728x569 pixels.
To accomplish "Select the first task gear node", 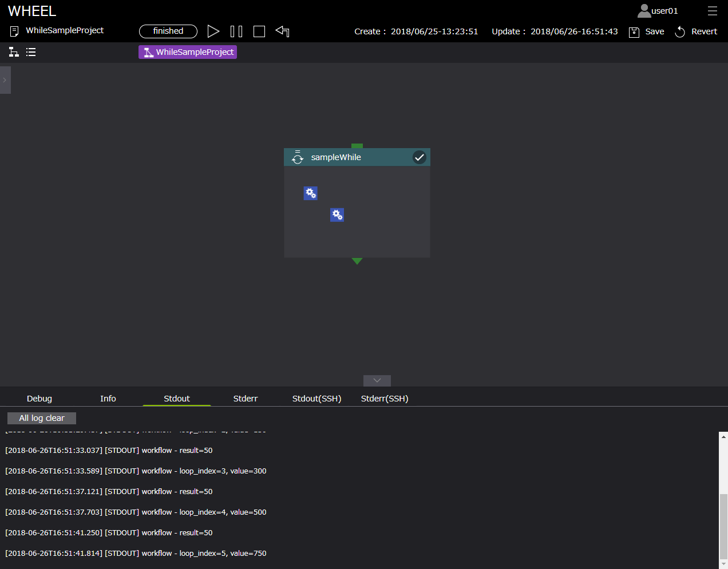I will [x=311, y=193].
